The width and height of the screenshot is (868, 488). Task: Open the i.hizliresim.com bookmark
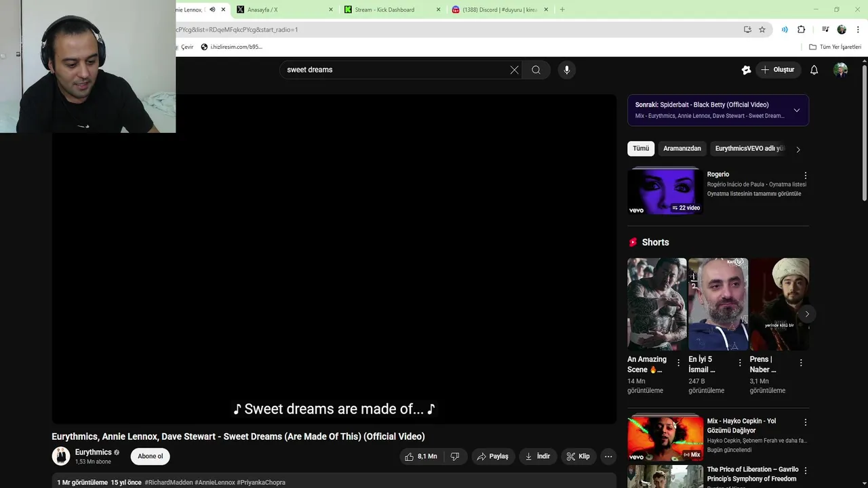[231, 47]
